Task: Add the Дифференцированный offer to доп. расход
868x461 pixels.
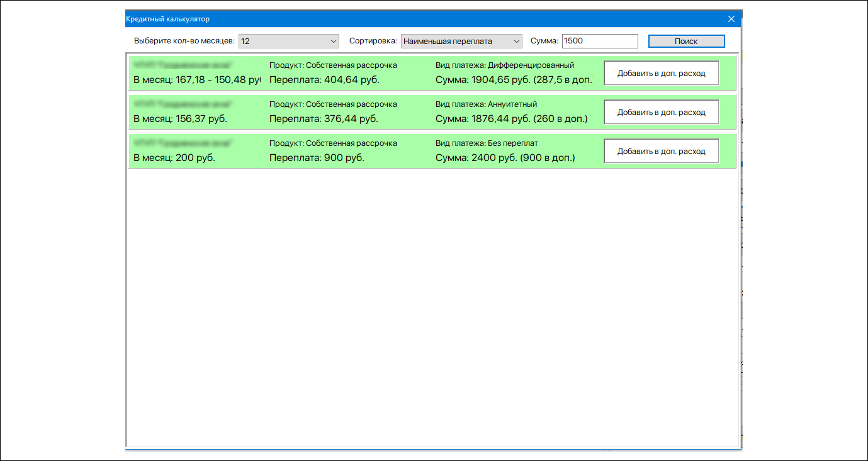Action: point(661,74)
